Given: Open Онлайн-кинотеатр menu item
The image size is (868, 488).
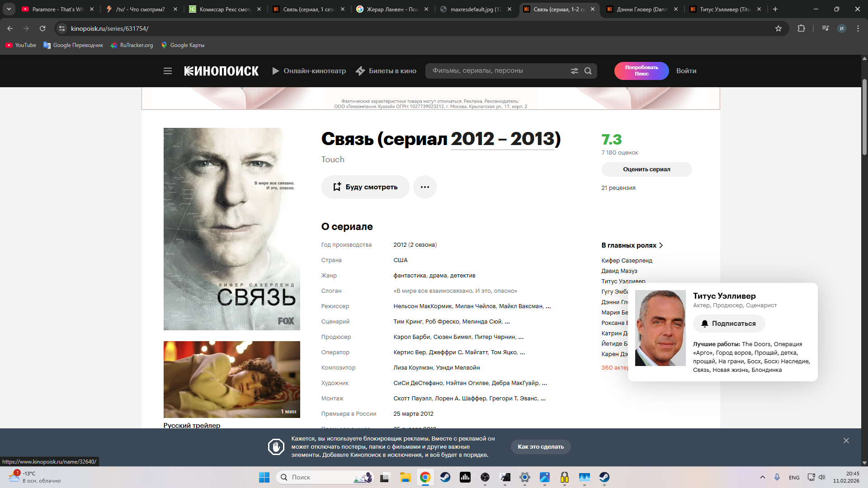Looking at the screenshot, I should (x=309, y=71).
